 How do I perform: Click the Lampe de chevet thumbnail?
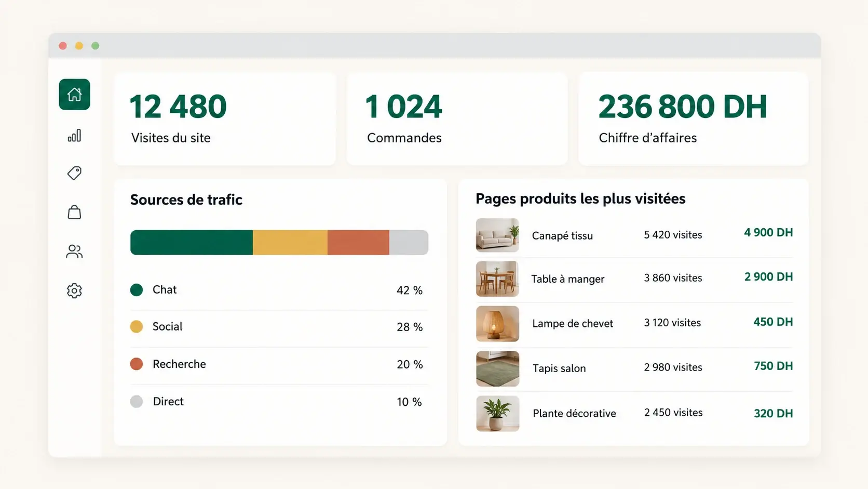pyautogui.click(x=497, y=324)
